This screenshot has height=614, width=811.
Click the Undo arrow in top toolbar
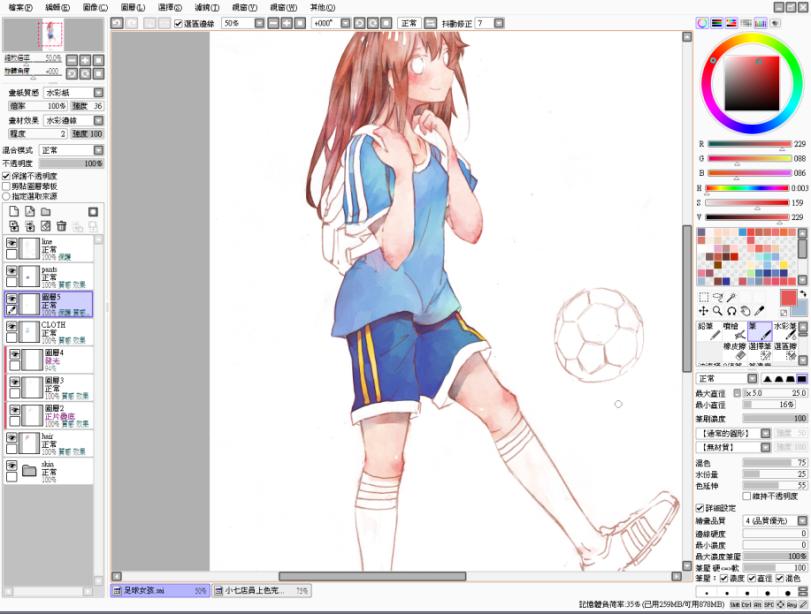117,23
